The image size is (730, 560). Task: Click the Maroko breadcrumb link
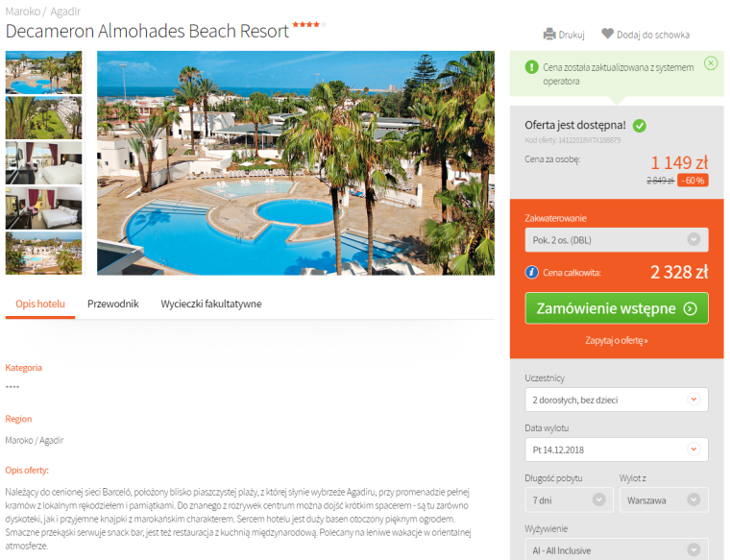(23, 12)
